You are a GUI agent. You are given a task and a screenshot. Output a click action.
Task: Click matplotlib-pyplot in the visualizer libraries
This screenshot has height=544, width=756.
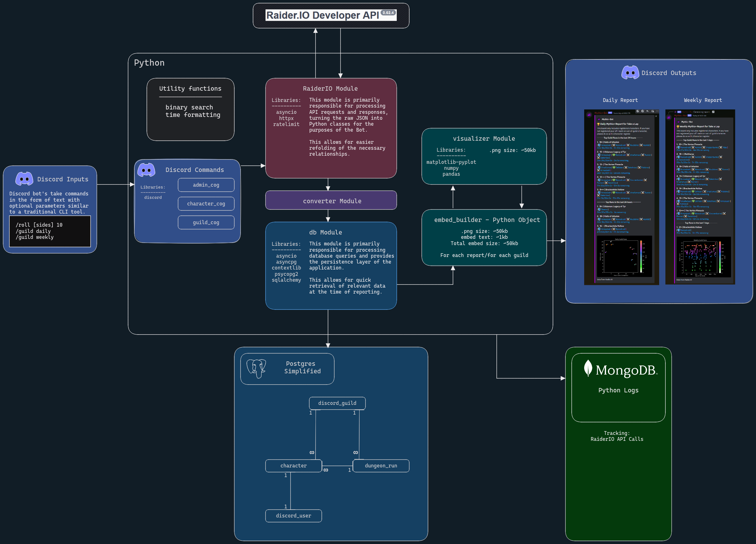(451, 162)
